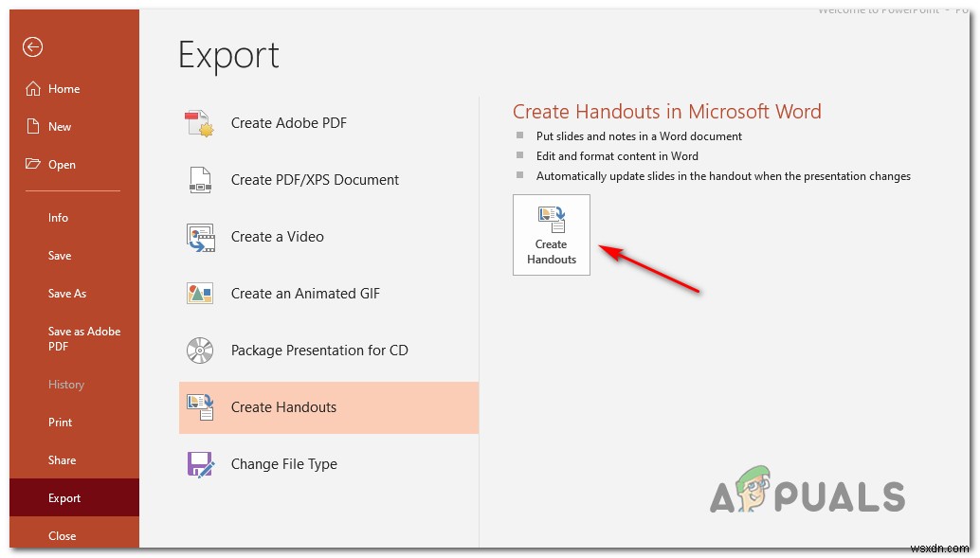
Task: Click 'Create Handouts in Microsoft Word' heading
Action: 667,111
